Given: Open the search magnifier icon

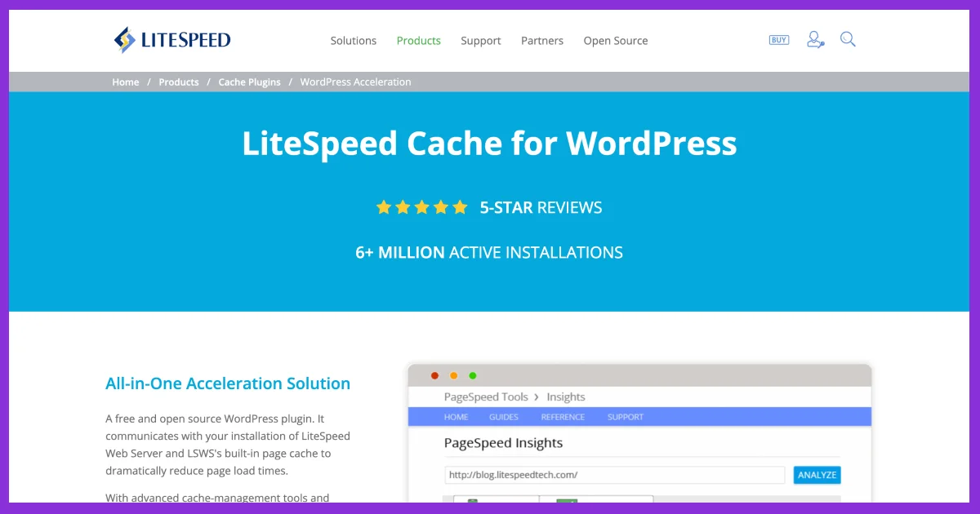Looking at the screenshot, I should tap(848, 39).
